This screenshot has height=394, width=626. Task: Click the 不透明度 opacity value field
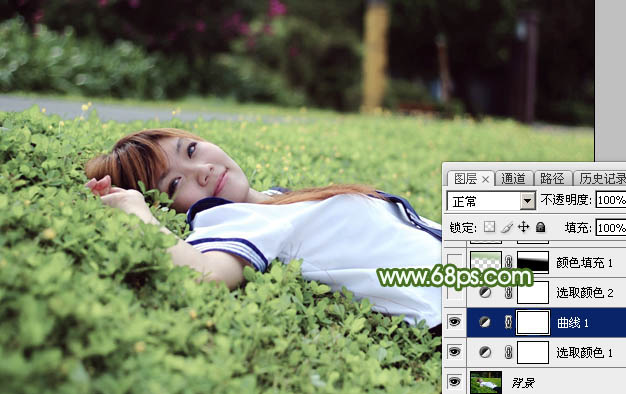click(611, 200)
